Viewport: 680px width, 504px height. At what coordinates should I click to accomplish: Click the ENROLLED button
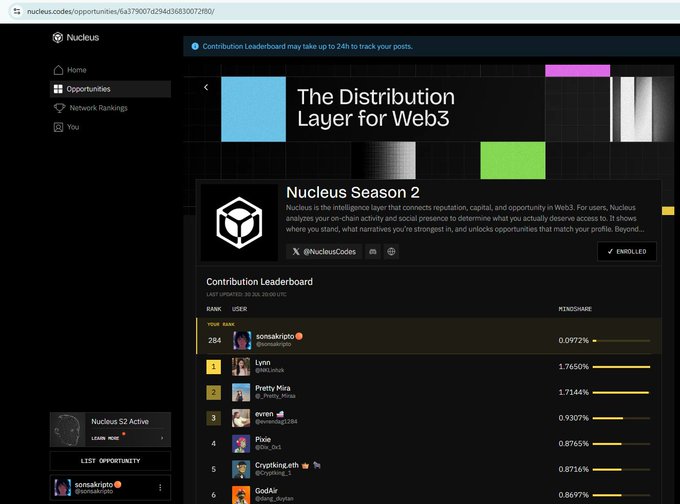(627, 252)
